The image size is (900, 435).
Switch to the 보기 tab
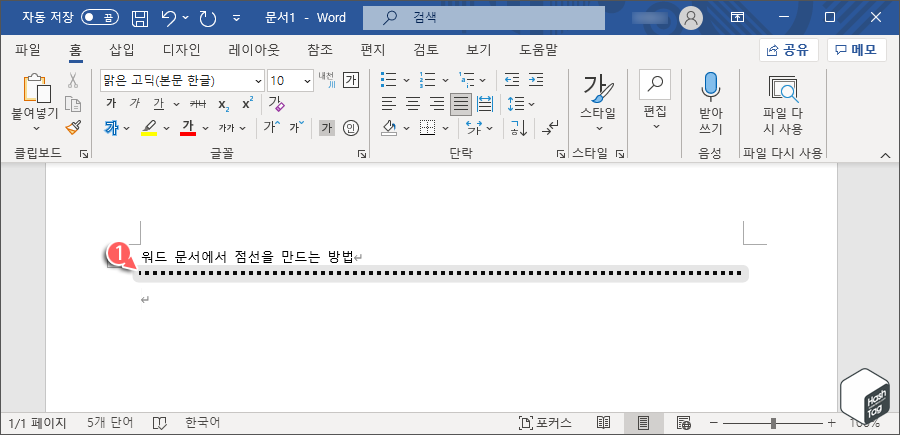(479, 51)
